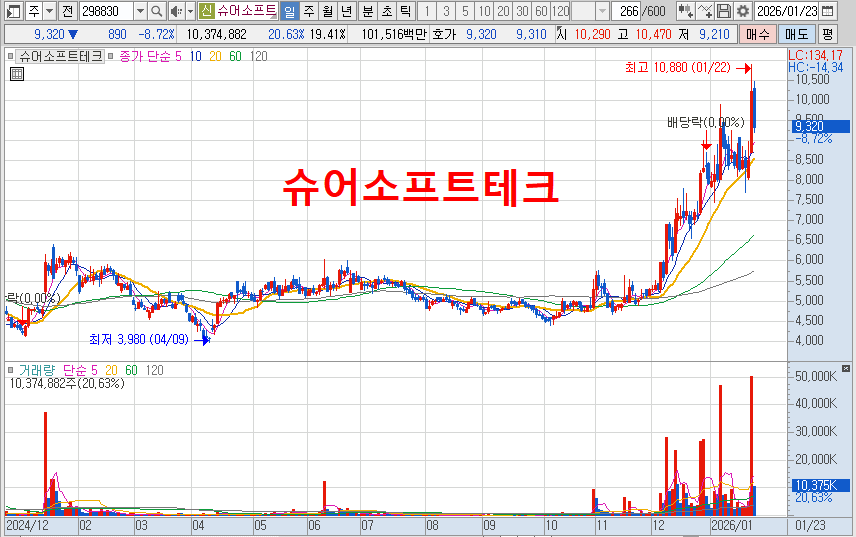
Task: Click the orange 20-day moving average legend
Action: coord(215,56)
